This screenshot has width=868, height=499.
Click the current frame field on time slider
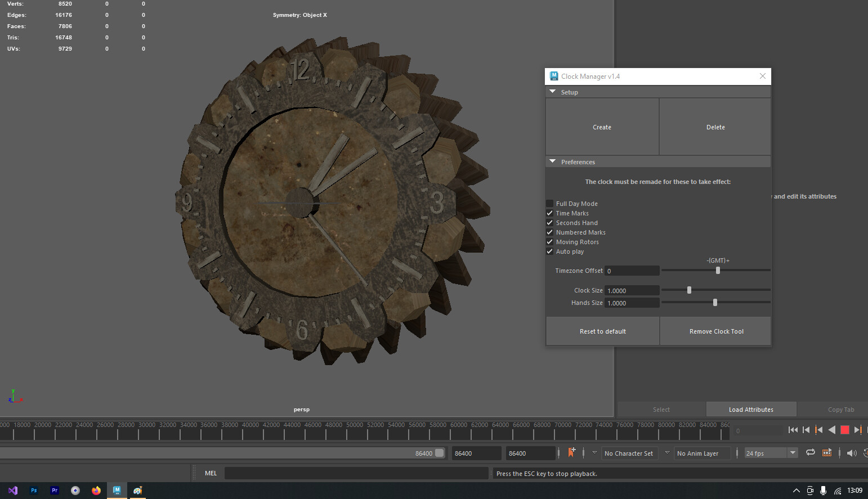758,431
